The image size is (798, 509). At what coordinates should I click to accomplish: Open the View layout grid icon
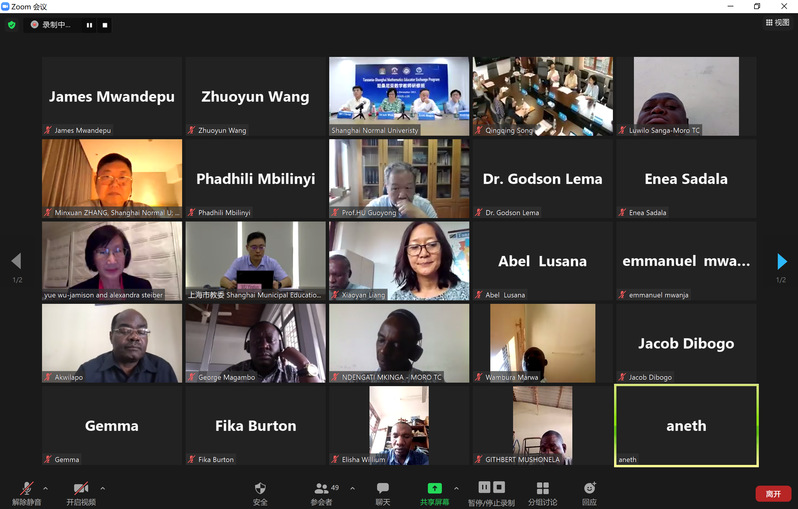tap(777, 22)
